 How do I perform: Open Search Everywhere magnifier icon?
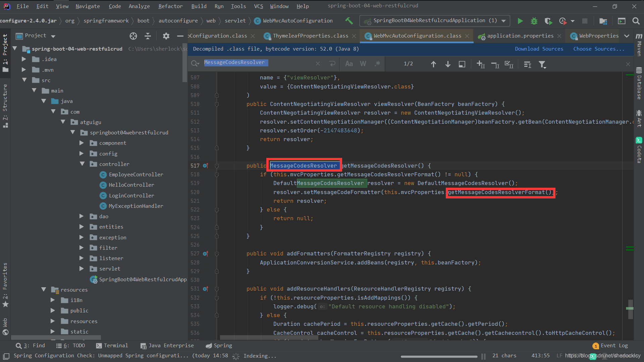click(636, 21)
